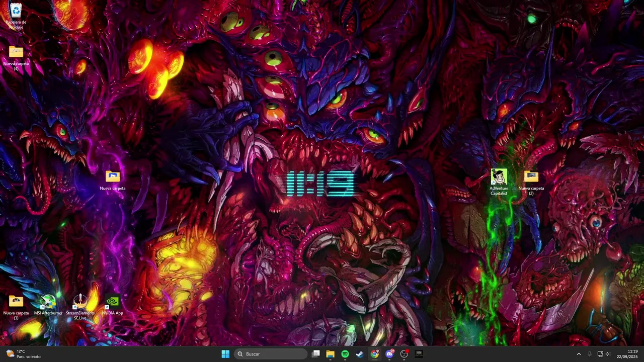Viewport: 644px width, 362px height.
Task: Select the Nueva carpeta (2) folder
Action: tap(531, 183)
